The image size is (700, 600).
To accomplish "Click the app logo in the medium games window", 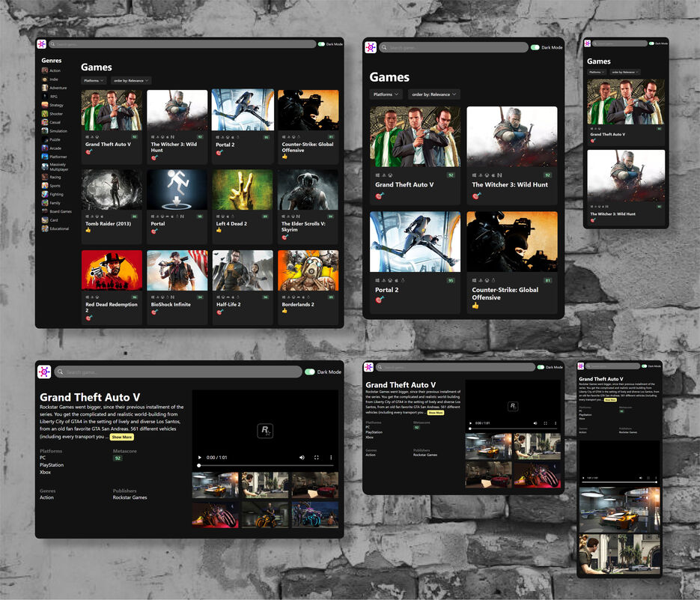I will pyautogui.click(x=371, y=47).
